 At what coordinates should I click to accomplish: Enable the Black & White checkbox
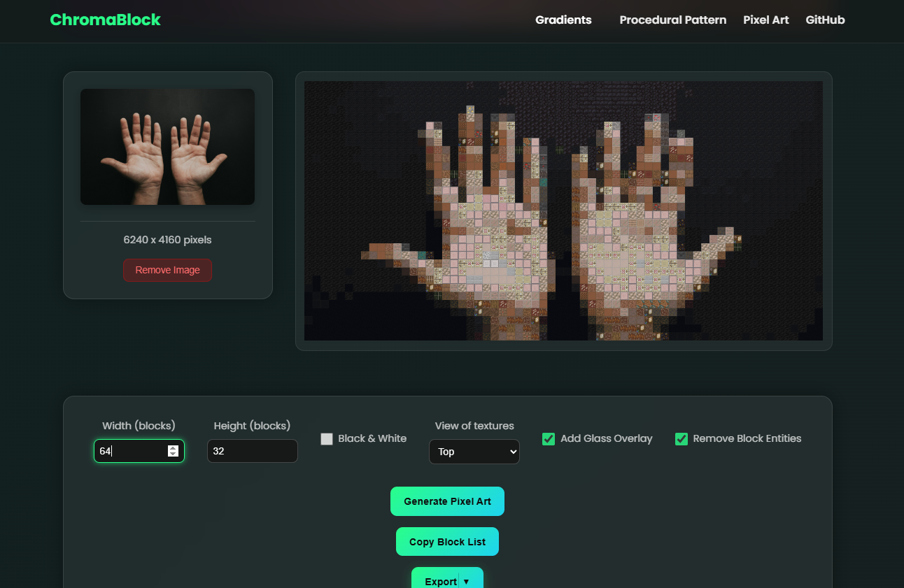click(327, 439)
